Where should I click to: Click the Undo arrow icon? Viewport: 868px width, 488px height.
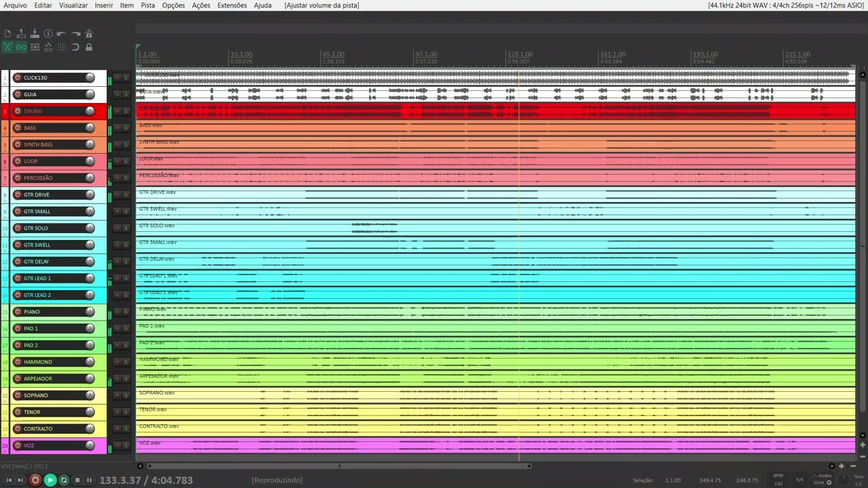coord(62,33)
